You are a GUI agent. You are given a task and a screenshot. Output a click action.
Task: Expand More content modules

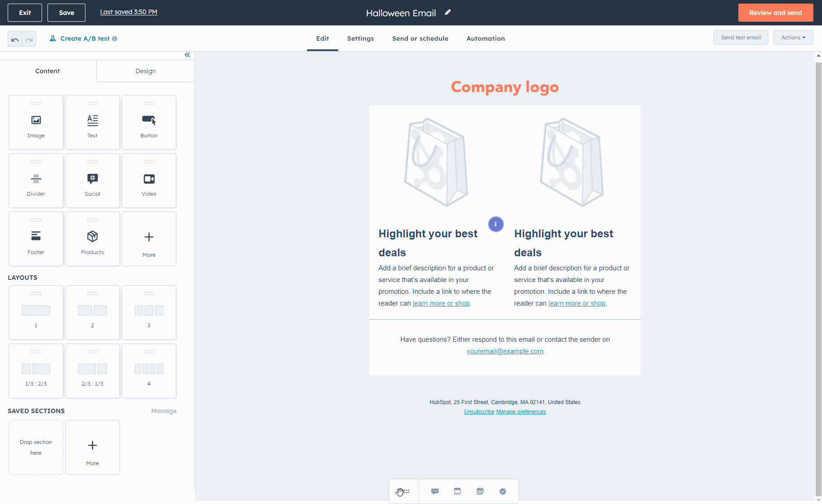(149, 239)
